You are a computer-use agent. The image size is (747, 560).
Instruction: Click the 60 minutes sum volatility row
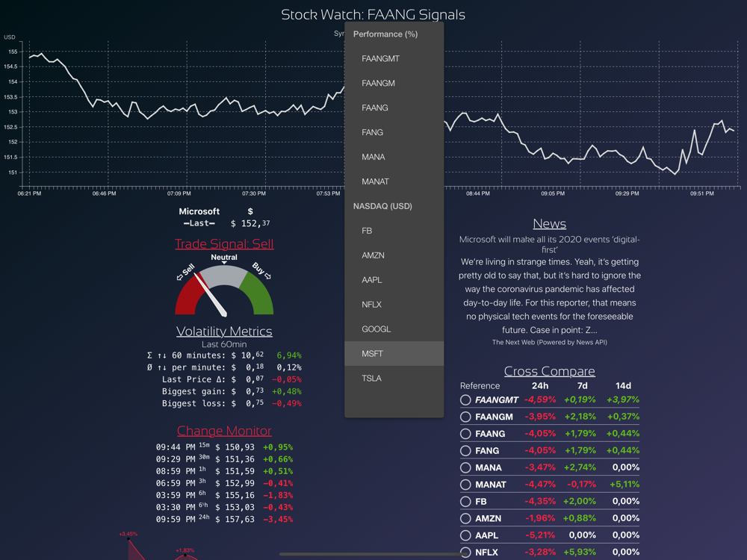tap(224, 355)
